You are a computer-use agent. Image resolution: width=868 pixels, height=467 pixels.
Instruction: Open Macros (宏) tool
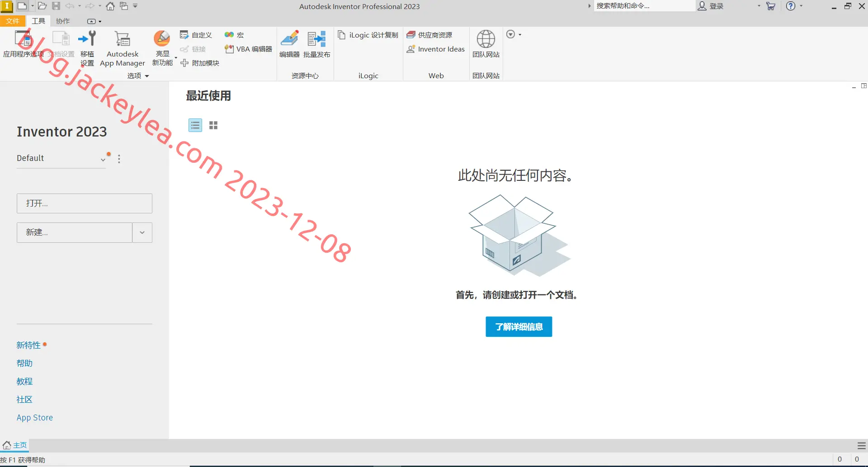click(x=234, y=35)
